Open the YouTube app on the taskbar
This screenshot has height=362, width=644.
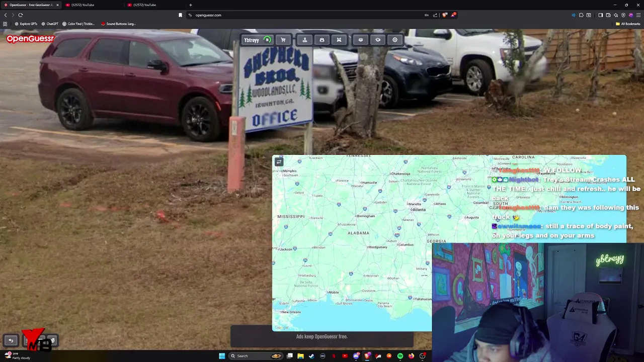(x=345, y=356)
